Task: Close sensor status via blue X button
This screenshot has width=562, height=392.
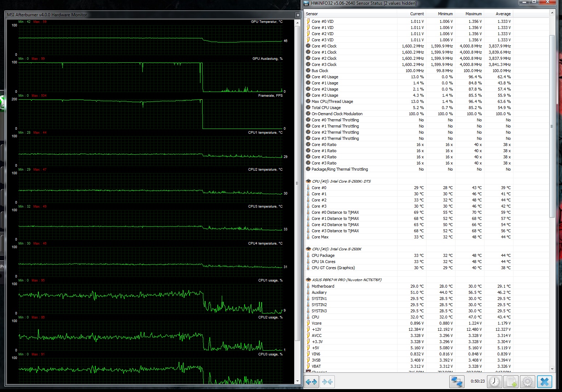Action: click(x=545, y=381)
